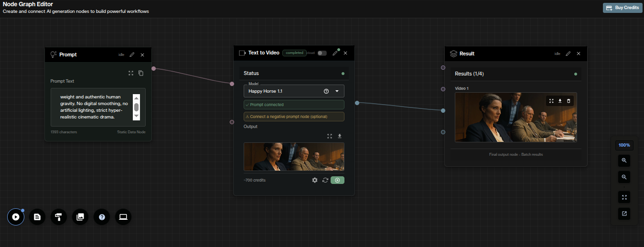This screenshot has height=247, width=644.
Task: Click the prompt text scrollbar down arrow
Action: tap(136, 116)
